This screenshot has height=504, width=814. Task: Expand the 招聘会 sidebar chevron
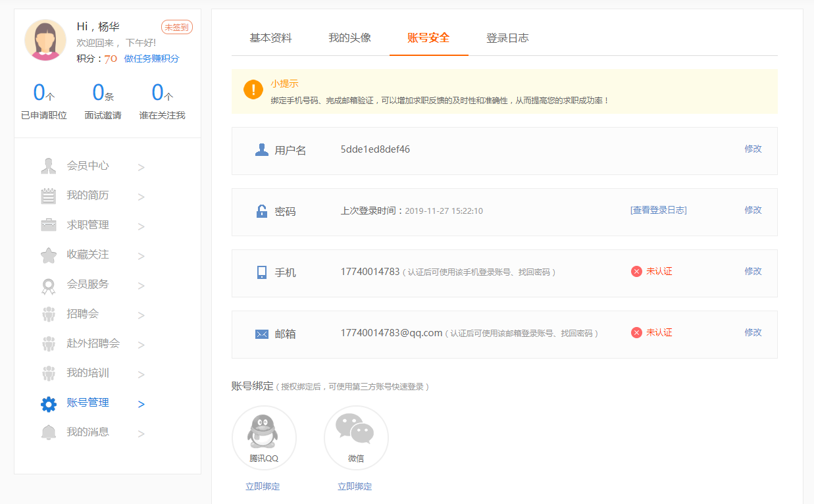pos(141,315)
